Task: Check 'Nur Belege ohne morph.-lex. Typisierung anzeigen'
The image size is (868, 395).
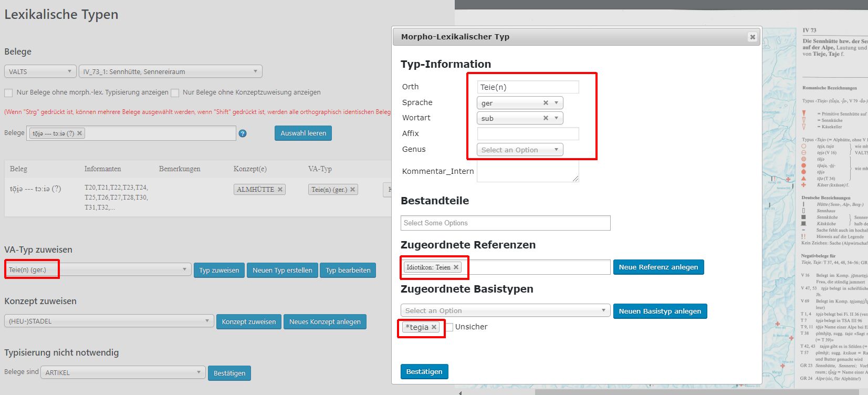Action: click(8, 93)
